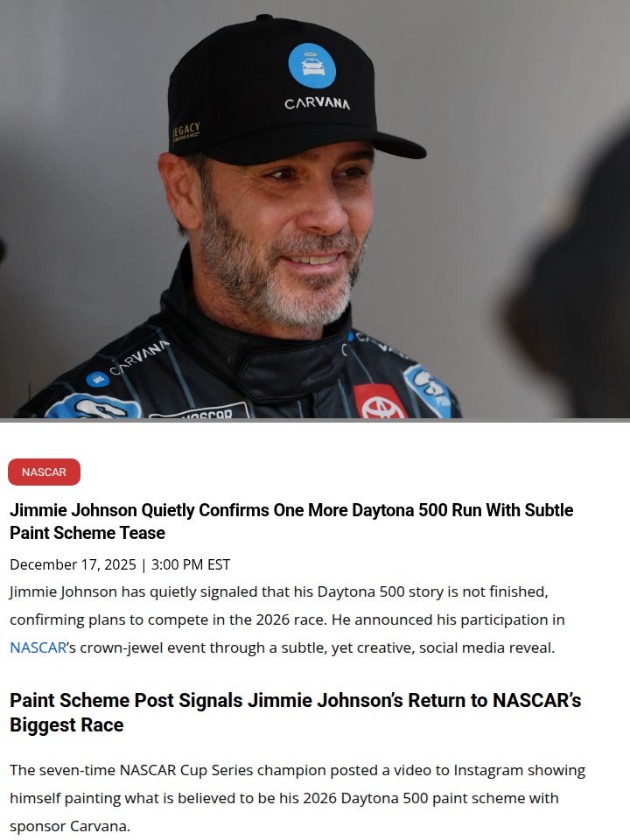Click the first paragraph of the article
Image resolution: width=630 pixels, height=840 pixels.
tap(287, 619)
